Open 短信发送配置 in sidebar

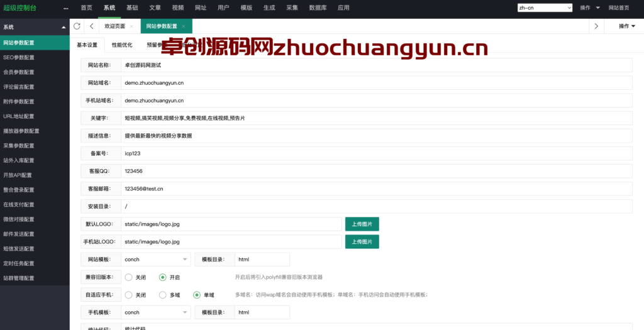(35, 249)
